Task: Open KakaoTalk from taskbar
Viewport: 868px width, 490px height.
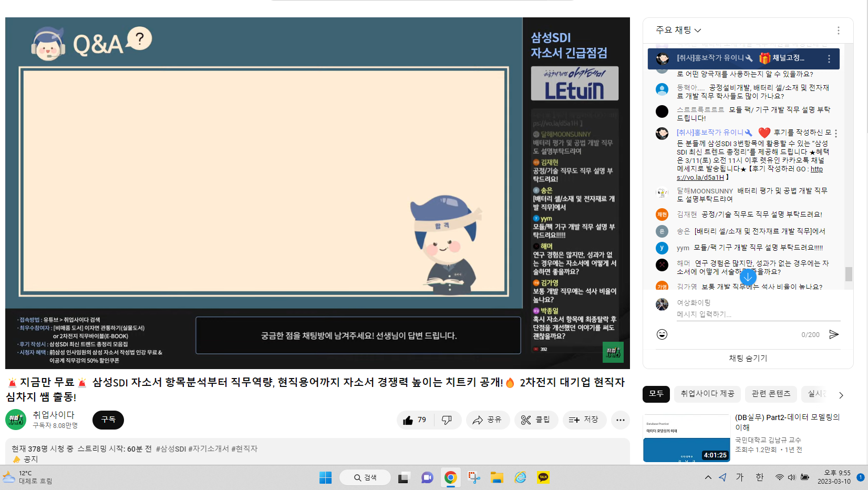Action: pos(543,477)
